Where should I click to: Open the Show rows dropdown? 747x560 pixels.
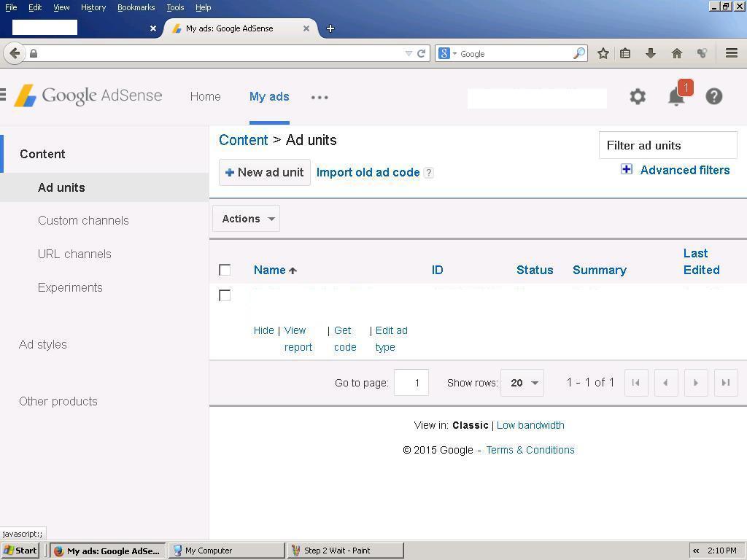(522, 383)
